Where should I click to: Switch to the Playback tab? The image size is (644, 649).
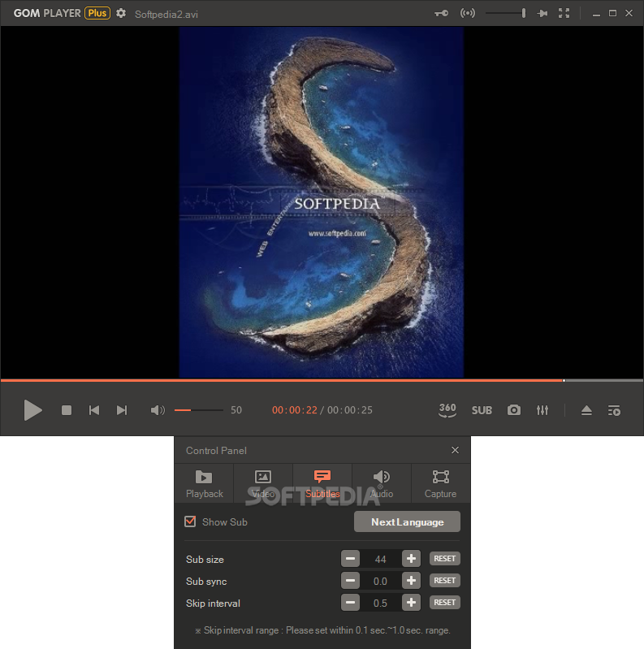coord(204,483)
